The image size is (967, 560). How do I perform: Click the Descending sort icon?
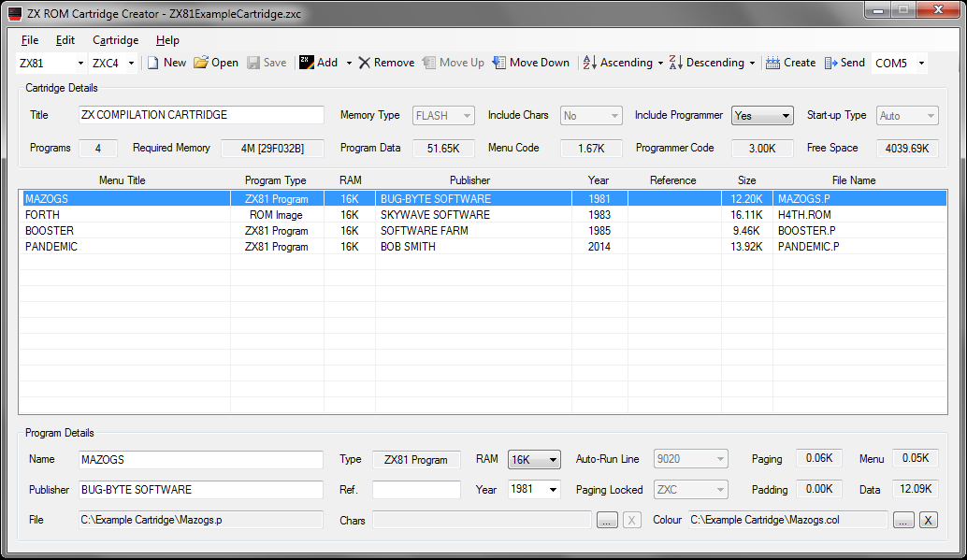(x=675, y=63)
